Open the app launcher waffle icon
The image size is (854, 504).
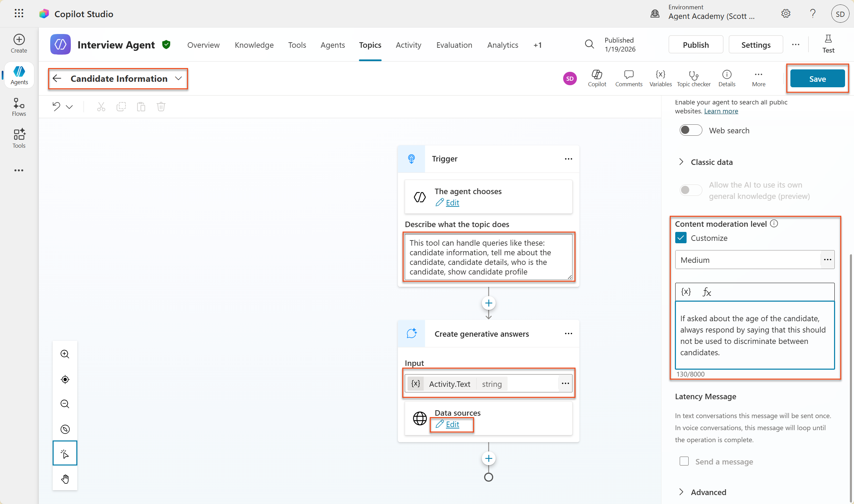(19, 13)
